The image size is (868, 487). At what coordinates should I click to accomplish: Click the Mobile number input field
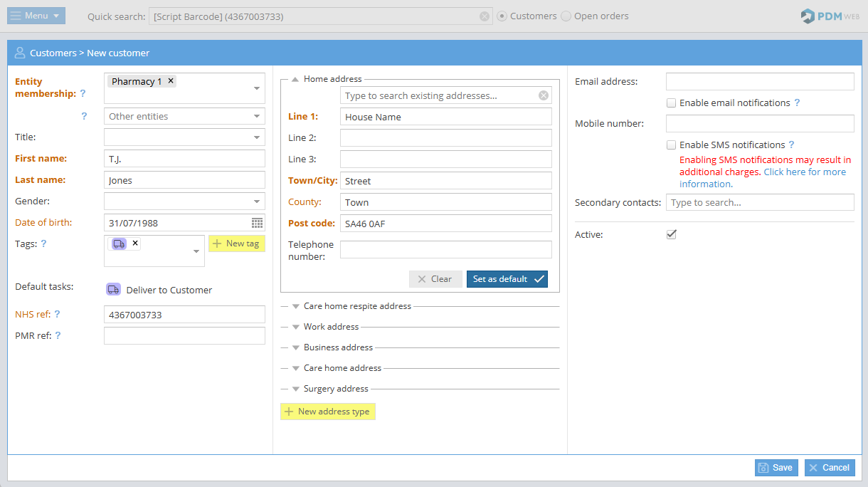coord(759,124)
